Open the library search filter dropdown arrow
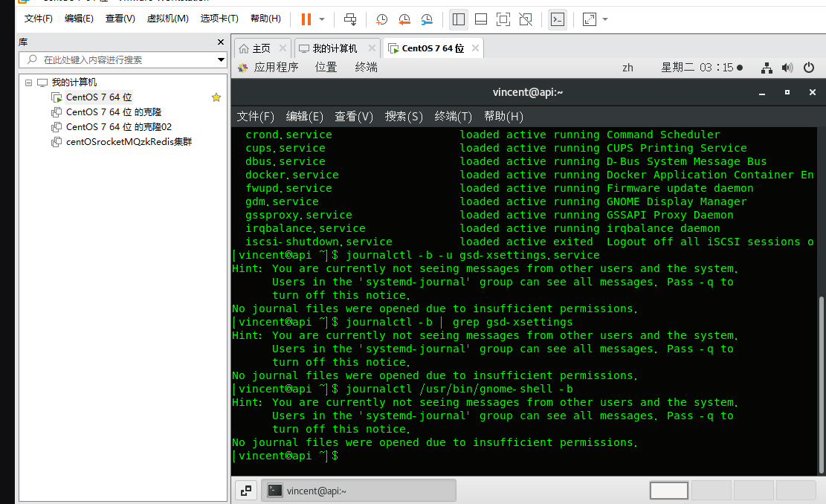Screen dimensions: 826x504 [222, 60]
